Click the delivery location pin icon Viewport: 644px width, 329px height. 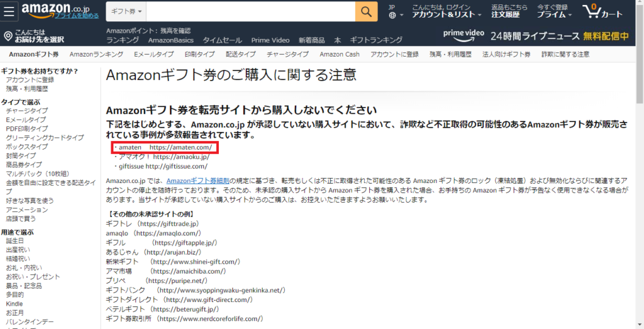click(x=8, y=36)
